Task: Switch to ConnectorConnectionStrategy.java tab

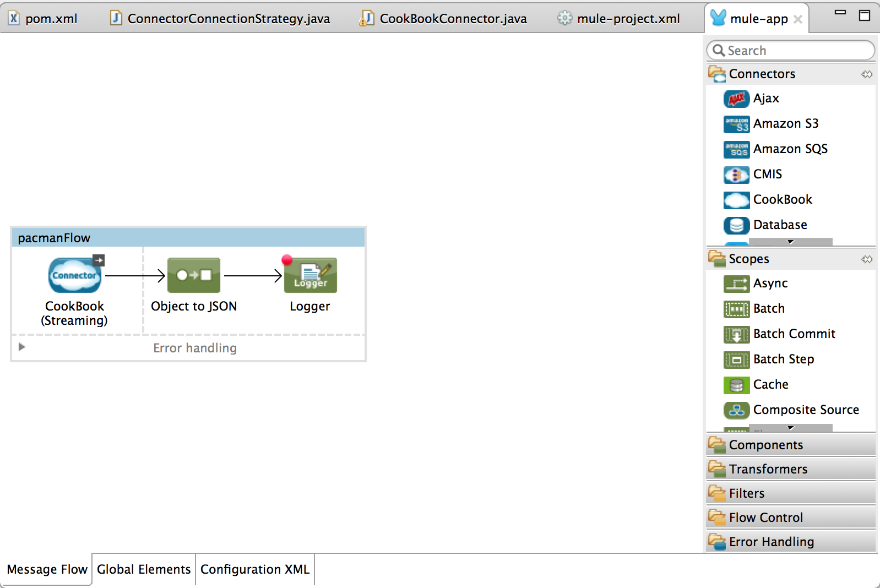Action: (220, 19)
